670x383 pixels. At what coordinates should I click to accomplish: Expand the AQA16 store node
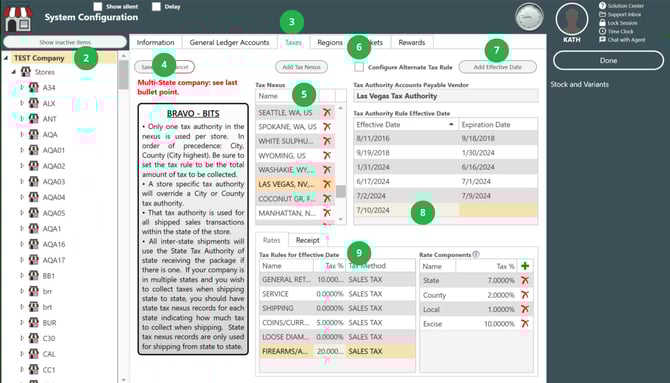point(22,244)
